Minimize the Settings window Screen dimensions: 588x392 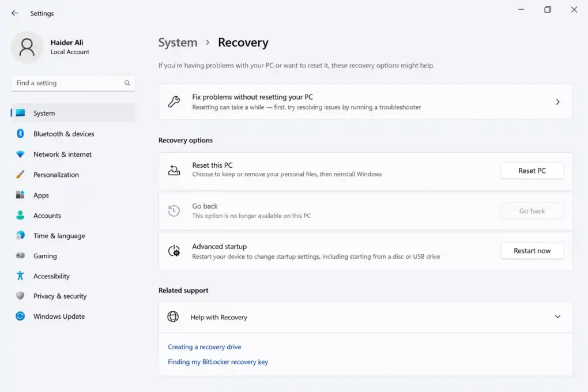pos(521,9)
